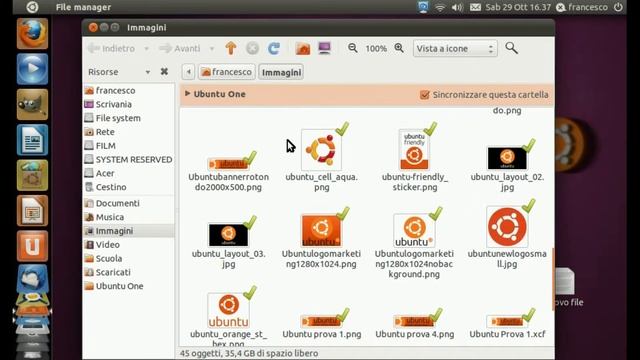
Task: Go up to the parent folder
Action: (x=231, y=49)
